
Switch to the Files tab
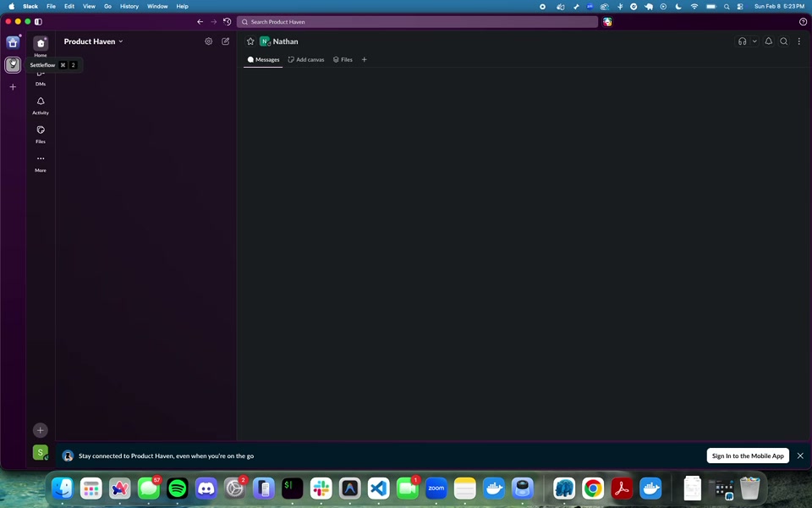click(343, 60)
